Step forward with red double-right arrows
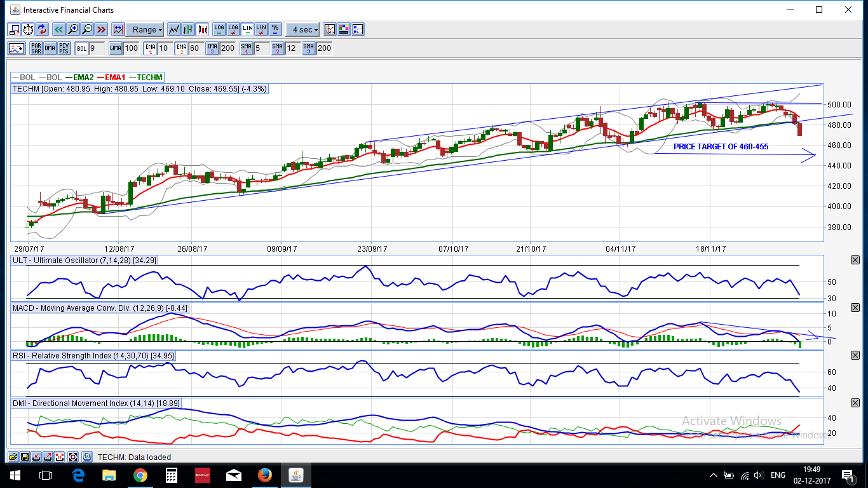 pyautogui.click(x=101, y=29)
